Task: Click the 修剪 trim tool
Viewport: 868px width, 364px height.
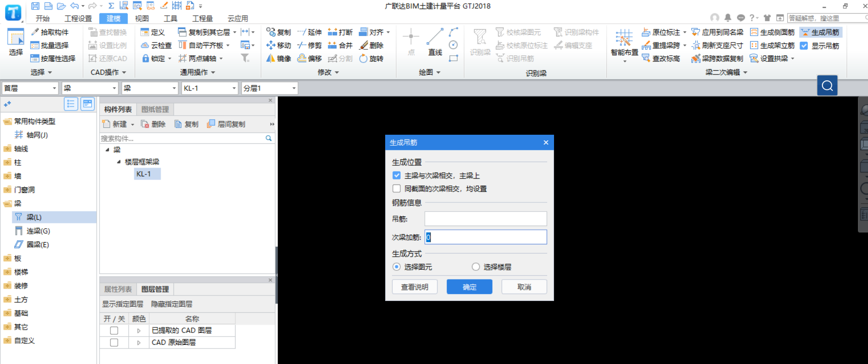Action: coord(309,45)
